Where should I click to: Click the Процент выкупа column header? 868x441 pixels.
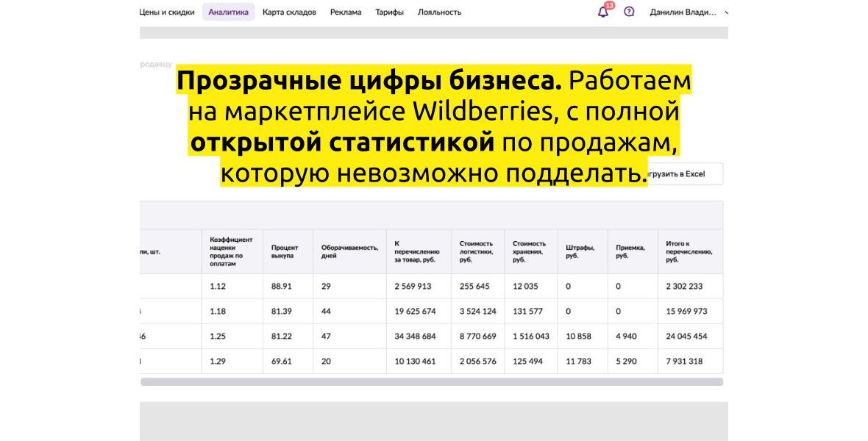(288, 252)
